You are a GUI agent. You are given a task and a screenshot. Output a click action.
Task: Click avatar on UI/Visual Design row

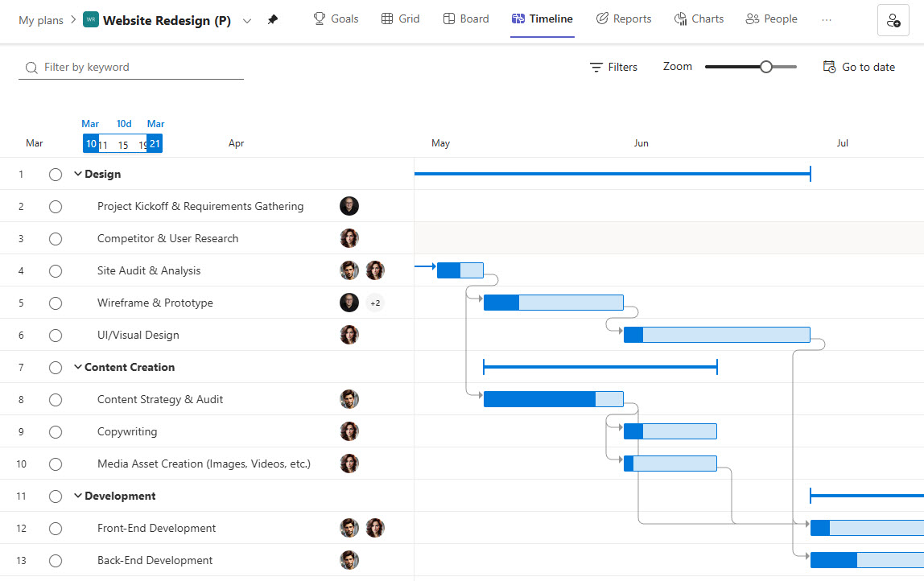[x=349, y=335]
